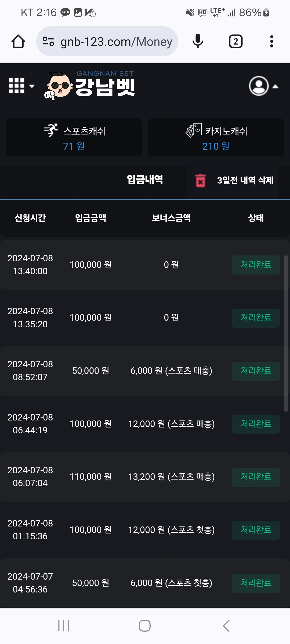Select the 스포츠캐쉬 balance card

tap(74, 137)
